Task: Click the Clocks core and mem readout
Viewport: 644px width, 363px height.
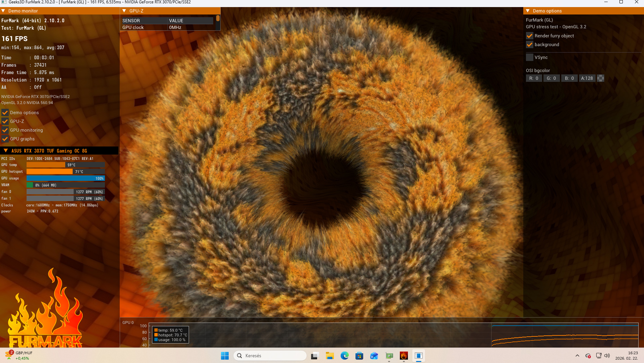Action: (62, 205)
